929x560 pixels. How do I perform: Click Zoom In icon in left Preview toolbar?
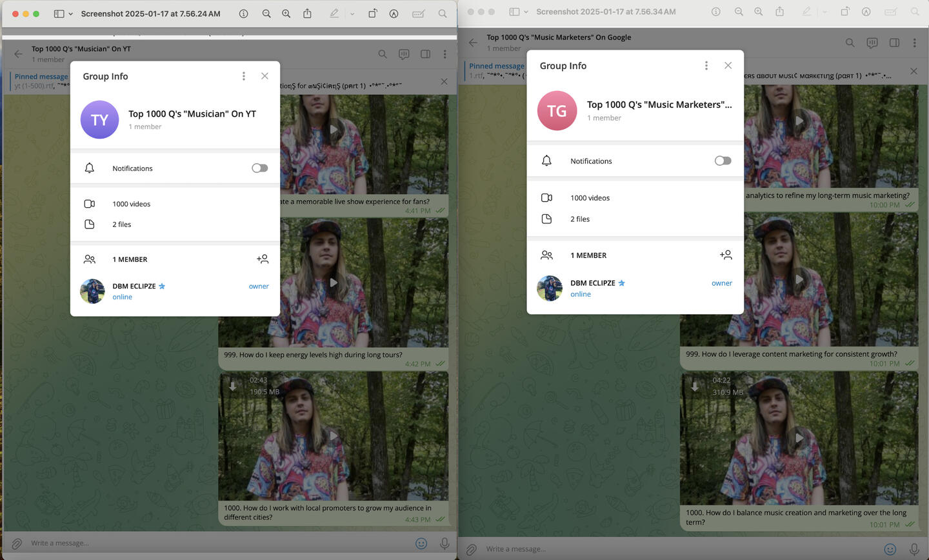286,14
